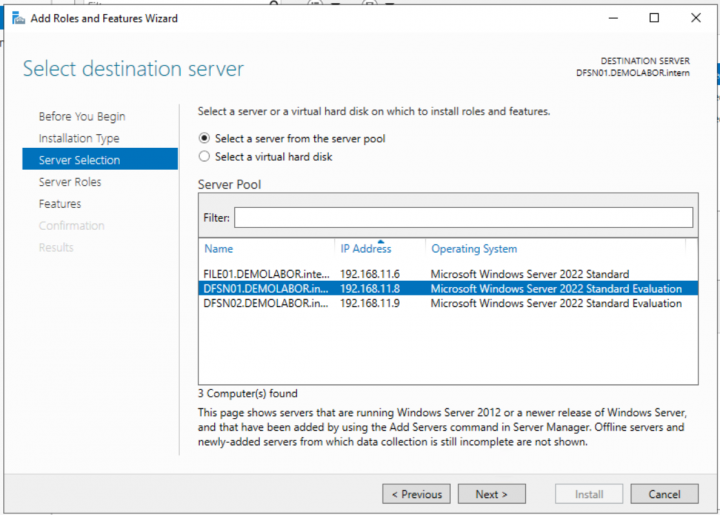Sort server list by Name column

(x=218, y=249)
